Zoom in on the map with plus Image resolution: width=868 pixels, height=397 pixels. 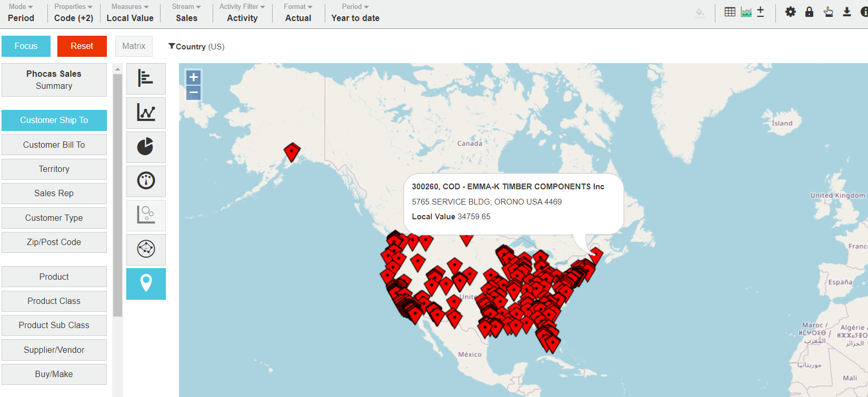tap(194, 77)
